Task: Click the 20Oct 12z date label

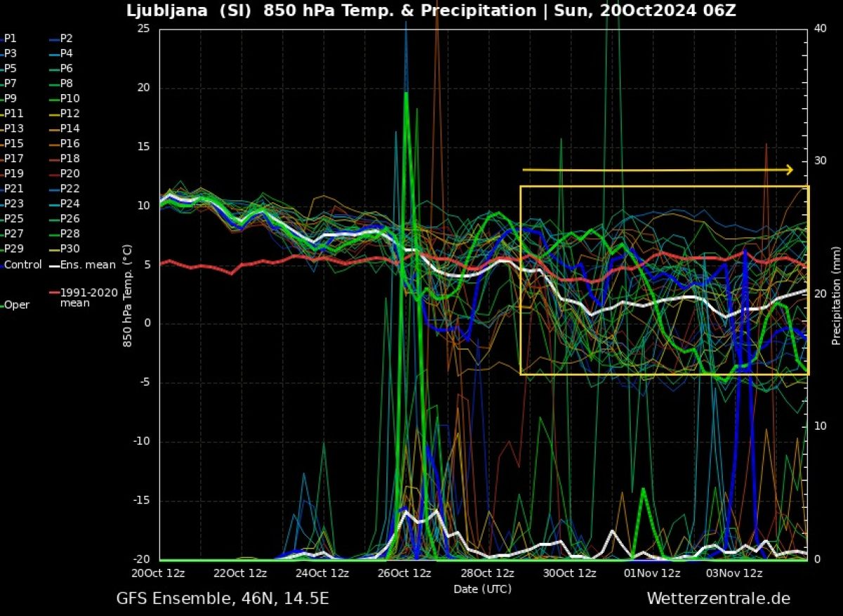Action: 159,572
